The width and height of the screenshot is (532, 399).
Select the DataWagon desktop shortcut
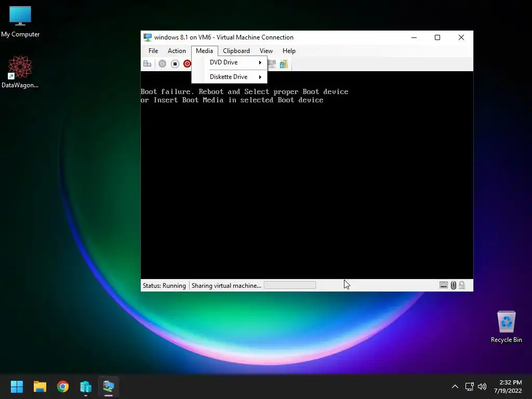click(x=20, y=72)
